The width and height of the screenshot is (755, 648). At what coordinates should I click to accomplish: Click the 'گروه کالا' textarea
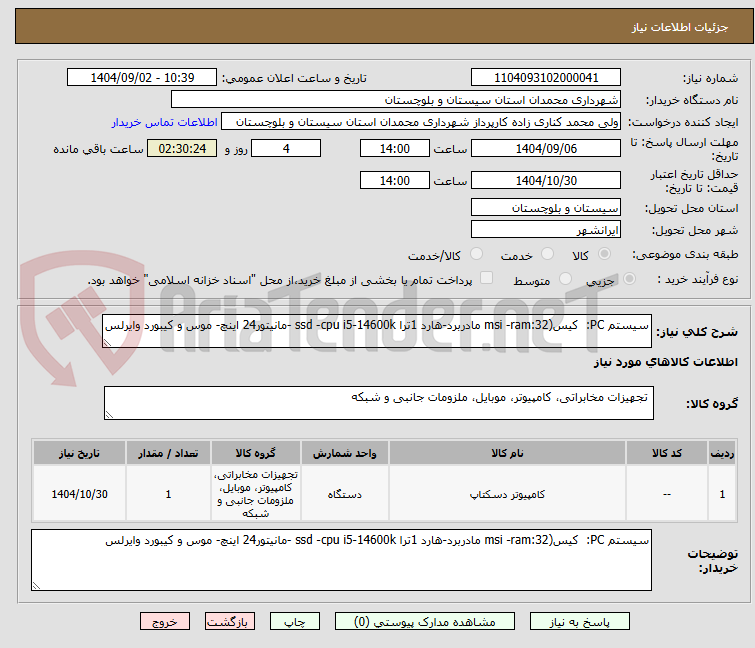click(x=378, y=402)
